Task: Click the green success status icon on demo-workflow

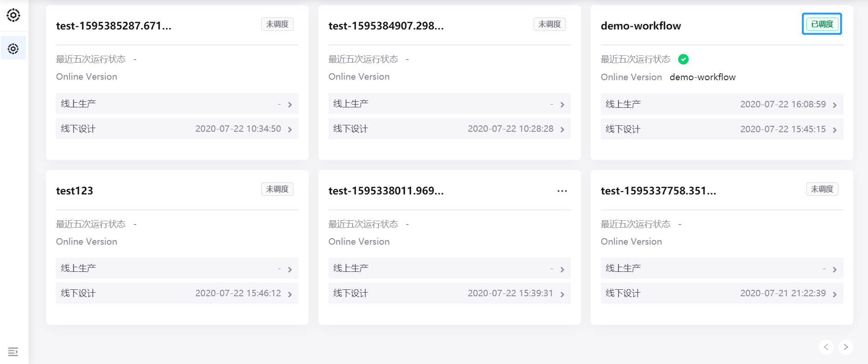Action: pyautogui.click(x=683, y=59)
